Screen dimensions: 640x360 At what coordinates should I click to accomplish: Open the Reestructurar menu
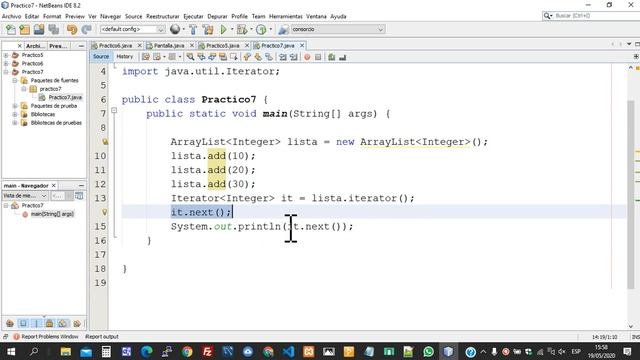[162, 16]
